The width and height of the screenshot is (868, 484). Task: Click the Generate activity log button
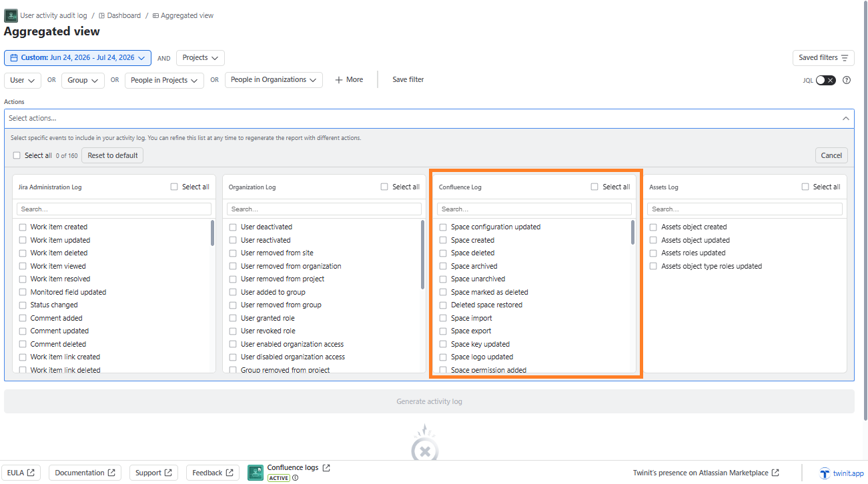[x=429, y=401]
